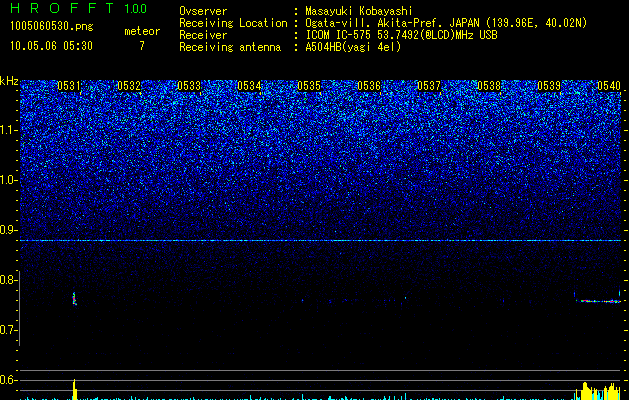Click the 0532 time marker
This screenshot has height=400, width=629.
pyautogui.click(x=129, y=86)
